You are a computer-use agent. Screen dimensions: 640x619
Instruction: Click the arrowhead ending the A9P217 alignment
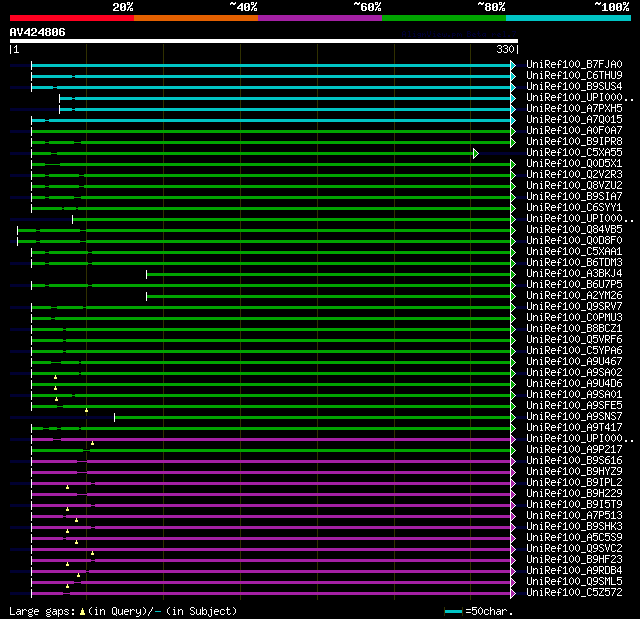513,450
